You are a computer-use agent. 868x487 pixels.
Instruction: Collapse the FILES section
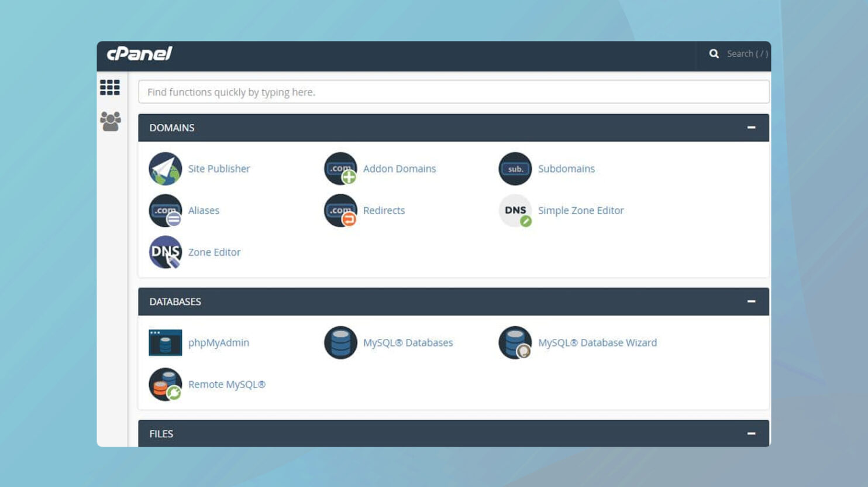click(752, 434)
